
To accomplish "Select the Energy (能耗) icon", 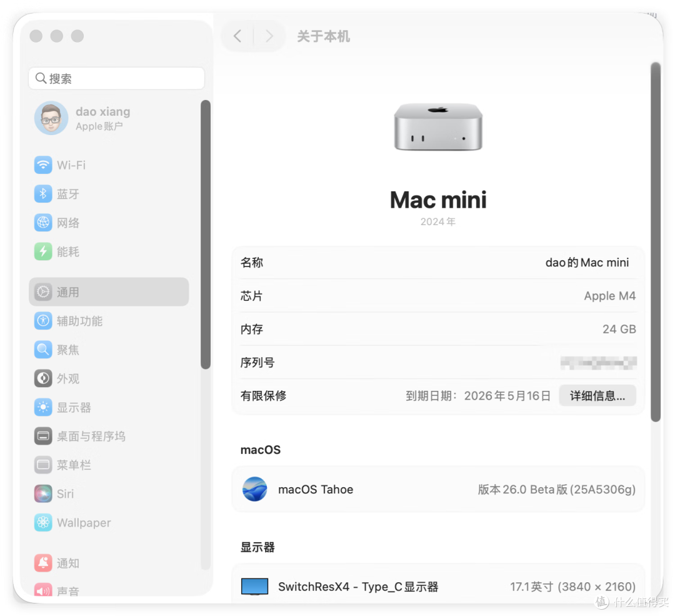I will 43,251.
